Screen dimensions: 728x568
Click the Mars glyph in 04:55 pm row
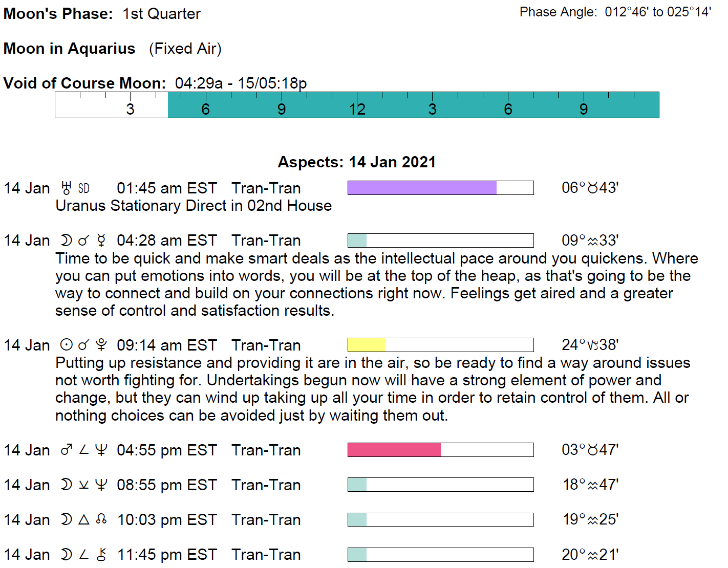(66, 450)
